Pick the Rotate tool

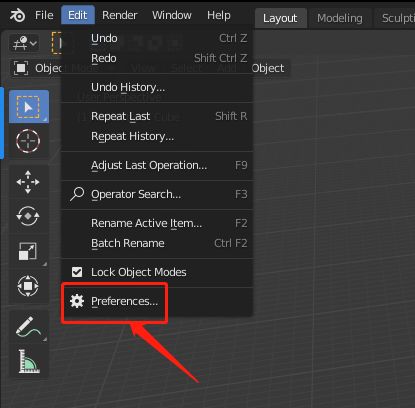coord(28,216)
